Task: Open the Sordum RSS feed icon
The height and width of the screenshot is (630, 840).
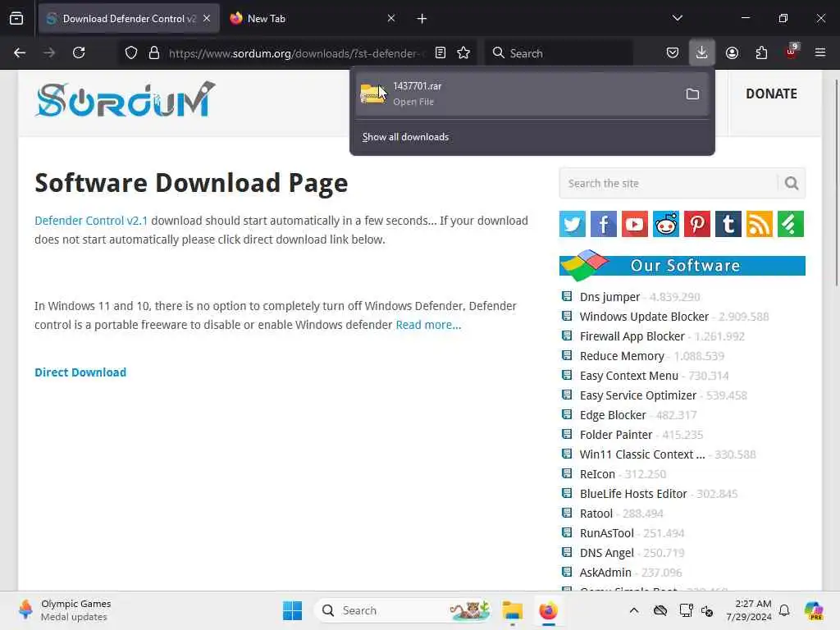Action: (x=760, y=224)
